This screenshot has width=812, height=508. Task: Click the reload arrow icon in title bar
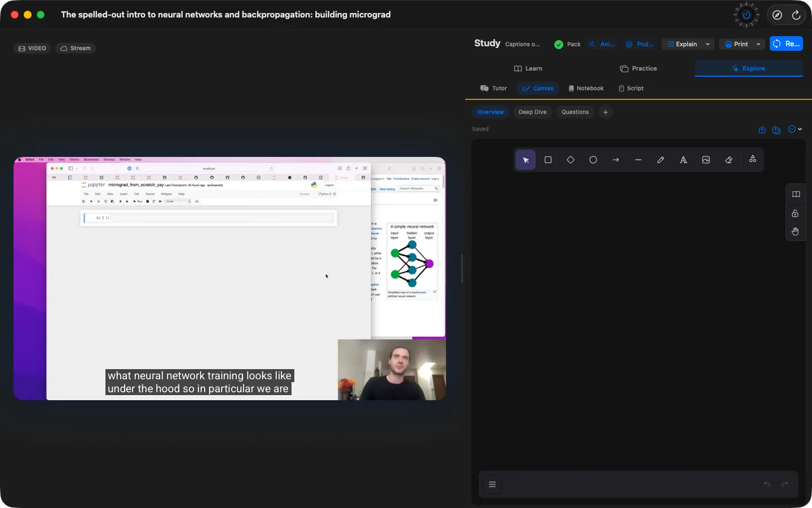pyautogui.click(x=796, y=15)
